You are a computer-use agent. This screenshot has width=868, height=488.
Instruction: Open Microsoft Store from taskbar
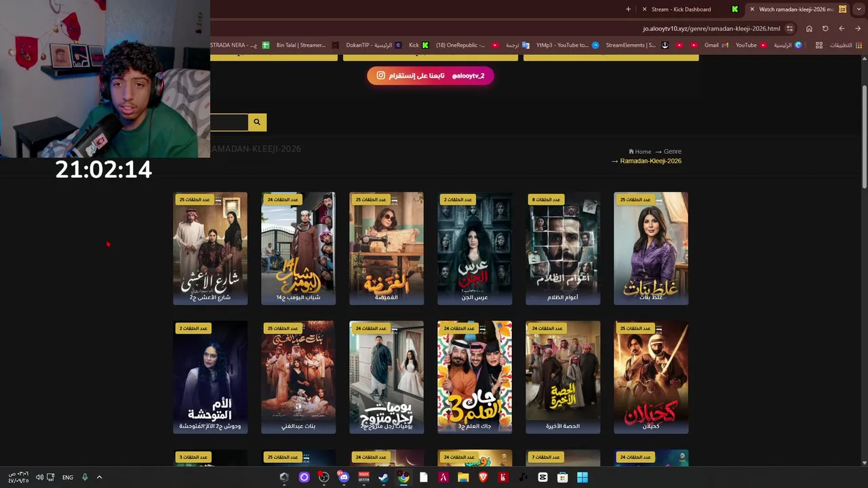click(x=562, y=477)
